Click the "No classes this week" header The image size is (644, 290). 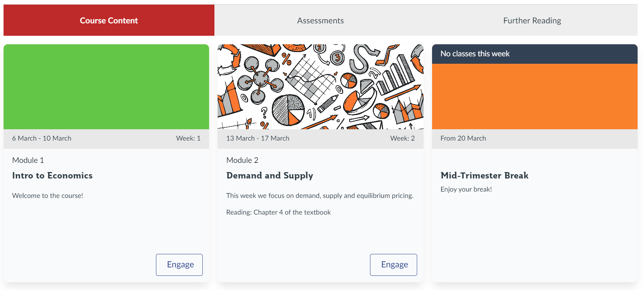475,54
